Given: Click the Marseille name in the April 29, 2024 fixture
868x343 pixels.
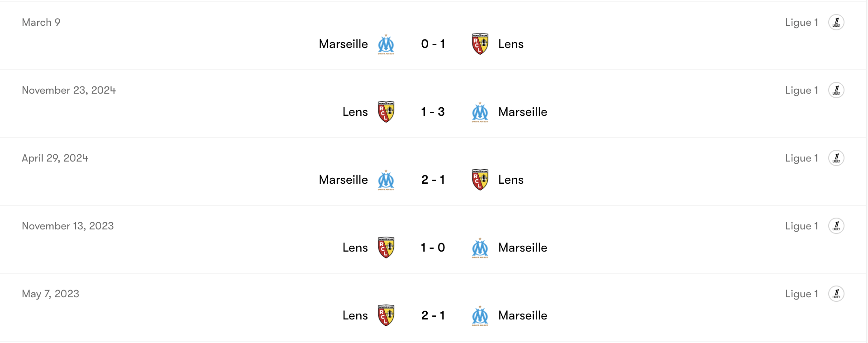Looking at the screenshot, I should [344, 179].
